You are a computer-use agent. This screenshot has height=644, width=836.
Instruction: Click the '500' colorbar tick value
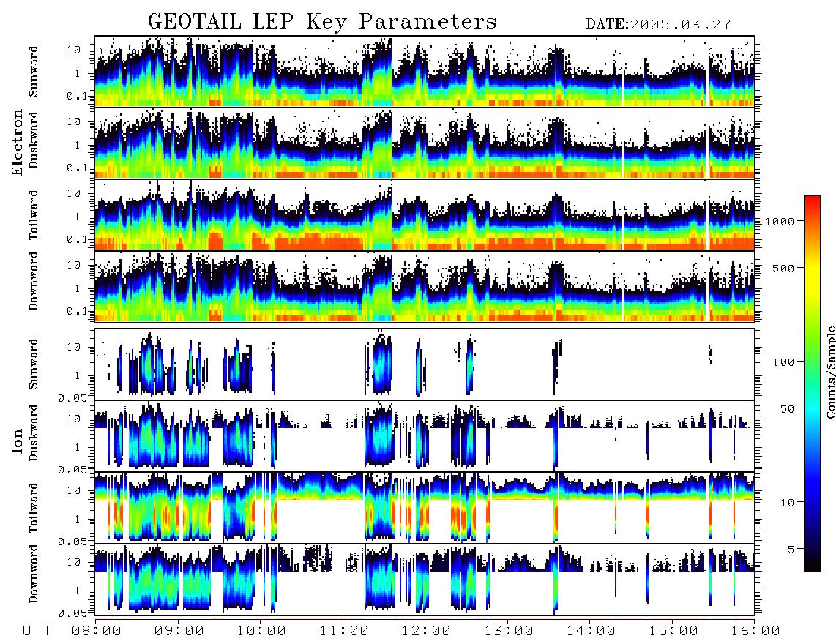click(x=784, y=268)
